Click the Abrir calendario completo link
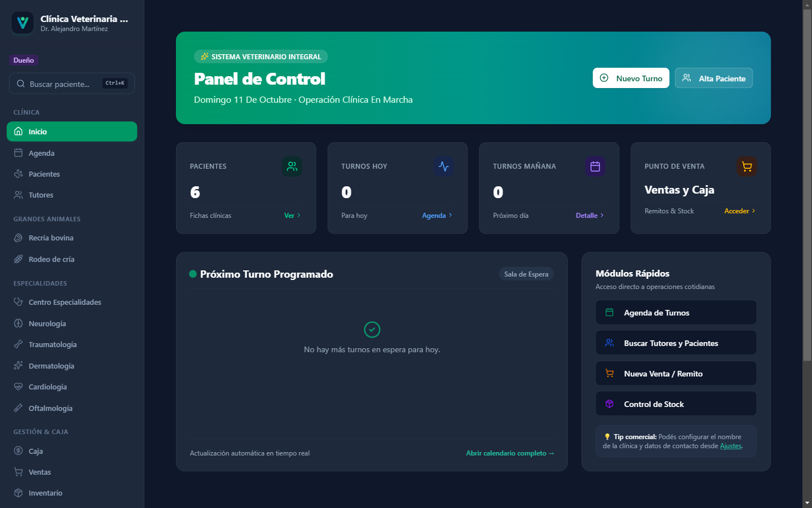Viewport: 812px width, 508px height. click(x=510, y=453)
